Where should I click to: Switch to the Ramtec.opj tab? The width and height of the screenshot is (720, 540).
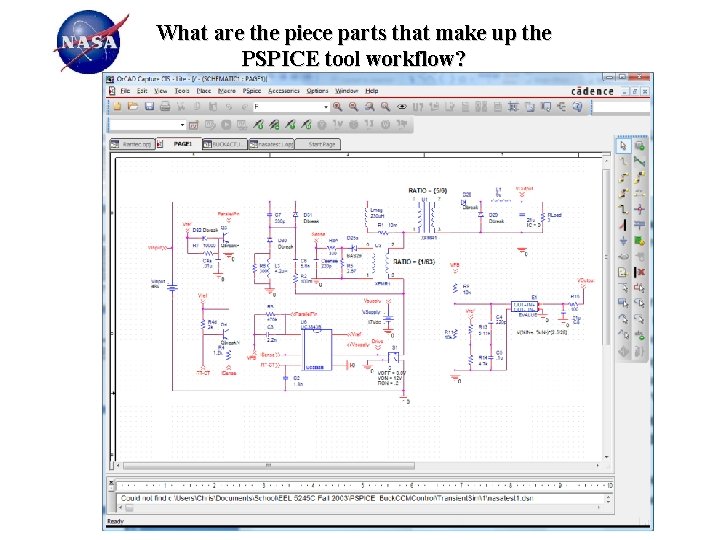(132, 144)
